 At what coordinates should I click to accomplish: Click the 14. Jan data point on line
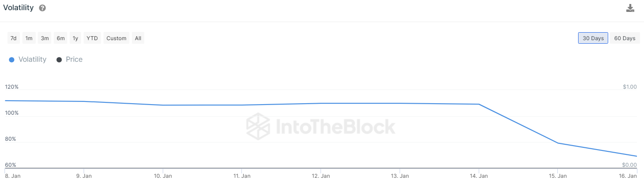click(x=479, y=104)
